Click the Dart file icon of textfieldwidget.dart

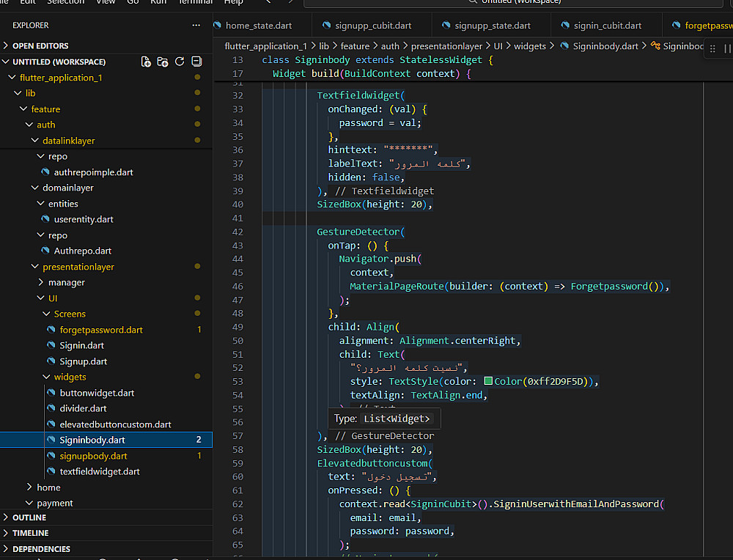pyautogui.click(x=51, y=471)
